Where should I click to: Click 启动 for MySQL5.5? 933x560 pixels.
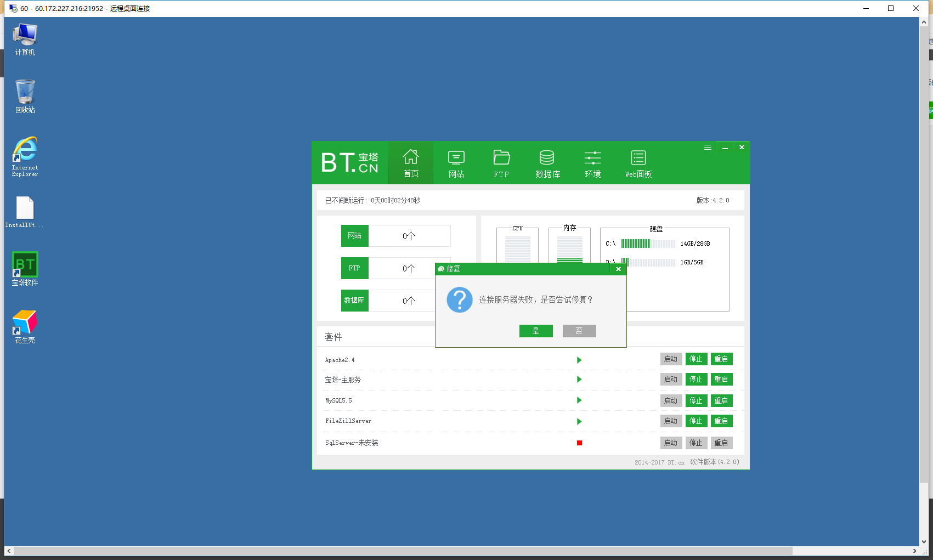[x=671, y=401]
